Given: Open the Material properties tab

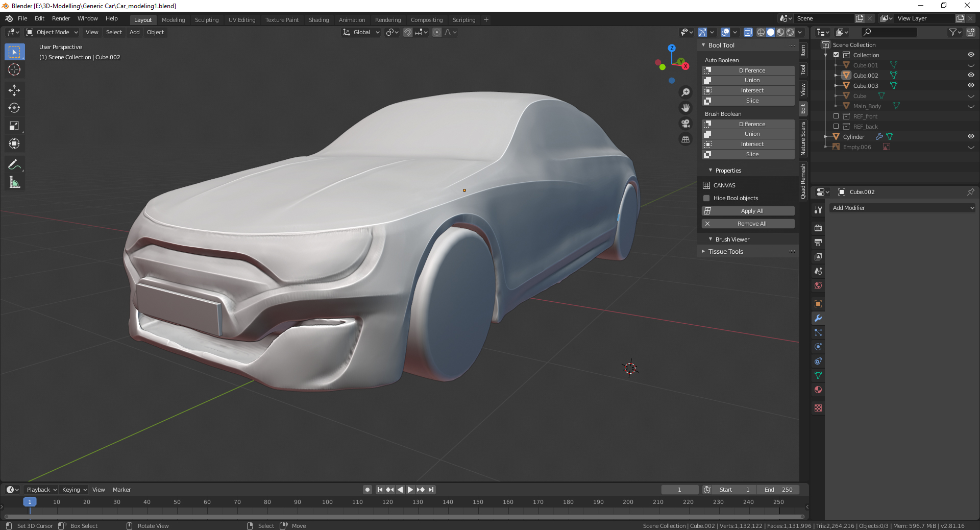Looking at the screenshot, I should point(818,390).
